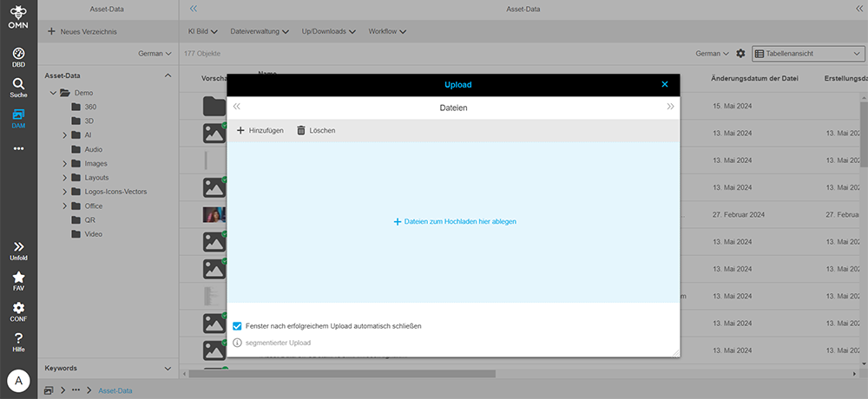The width and height of the screenshot is (868, 399).
Task: Click the 177 Objekte counter
Action: [x=202, y=54]
